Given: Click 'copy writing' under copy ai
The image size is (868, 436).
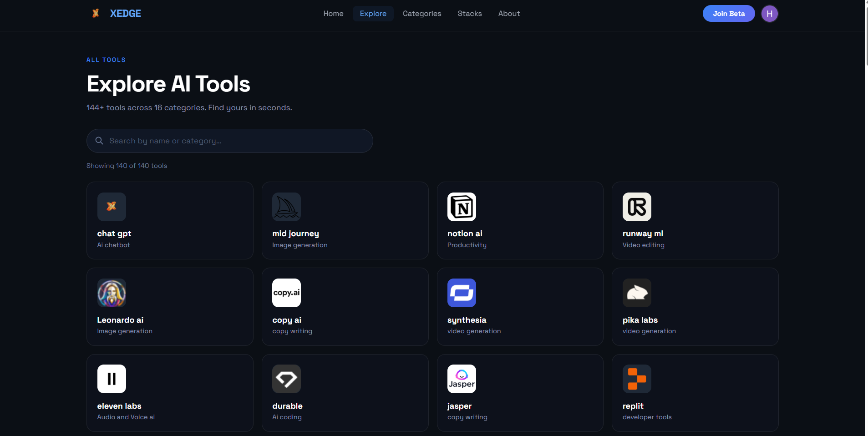Looking at the screenshot, I should [x=292, y=331].
